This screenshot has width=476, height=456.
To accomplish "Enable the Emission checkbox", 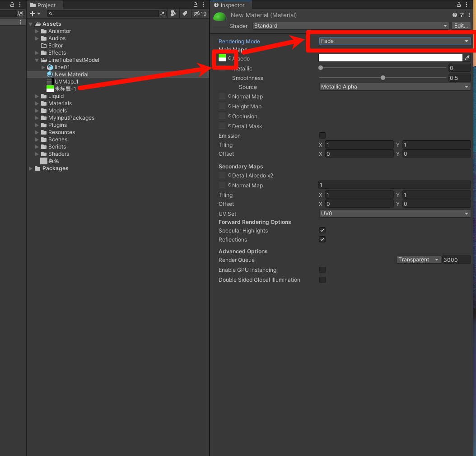I will [322, 135].
